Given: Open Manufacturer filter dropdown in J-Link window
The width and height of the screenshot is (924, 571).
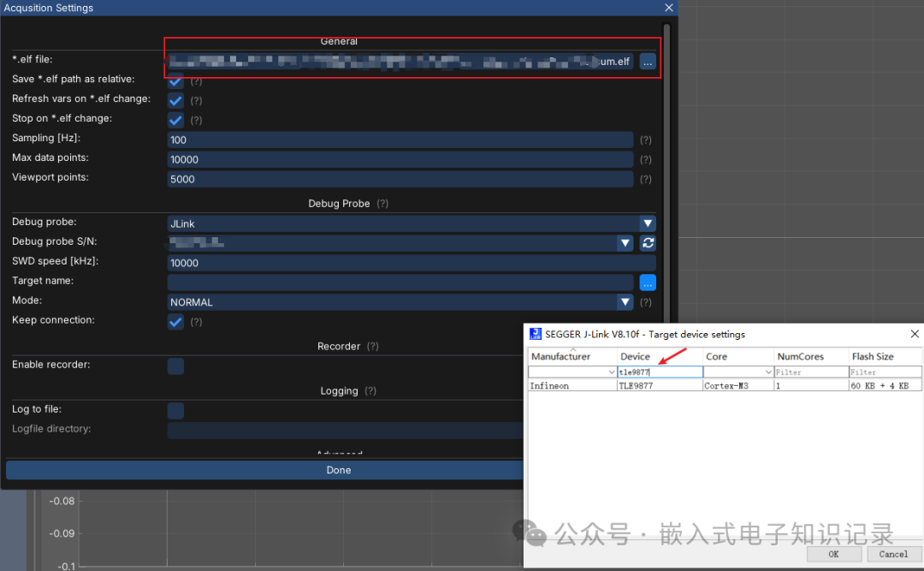Looking at the screenshot, I should point(611,372).
